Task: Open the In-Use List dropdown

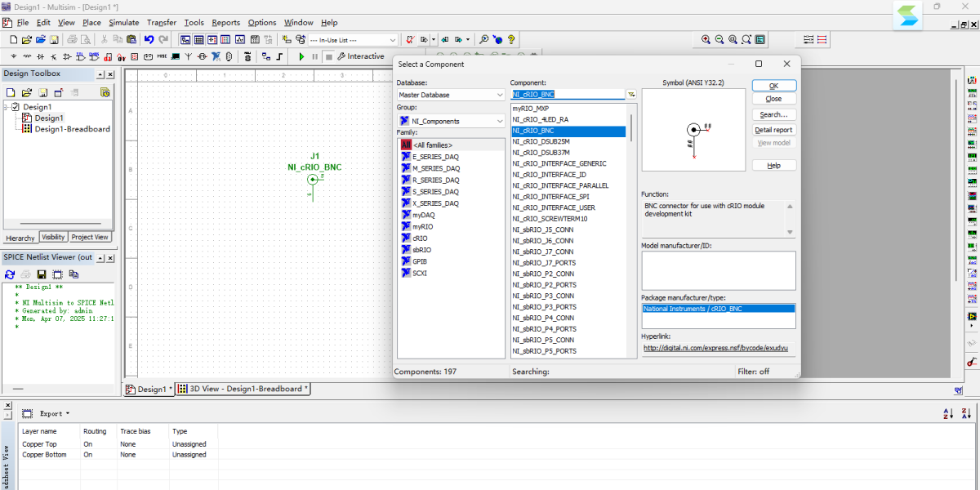Action: click(393, 39)
